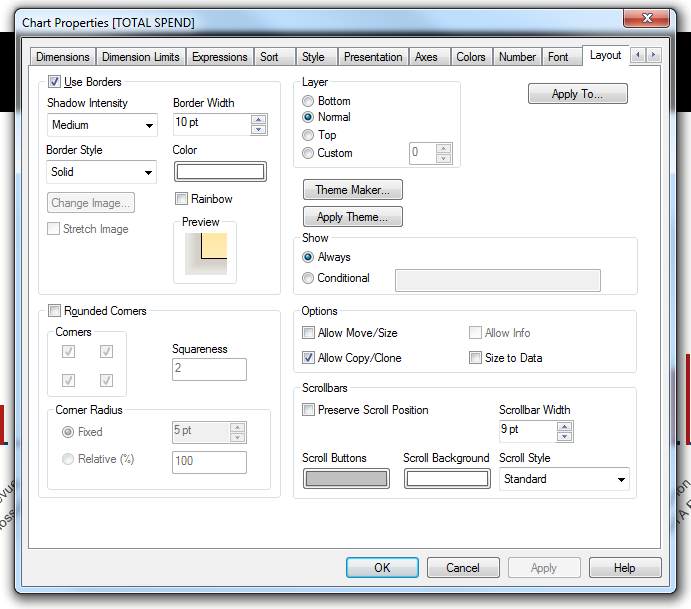691x609 pixels.
Task: Select the Top layer radio button
Action: click(x=308, y=135)
